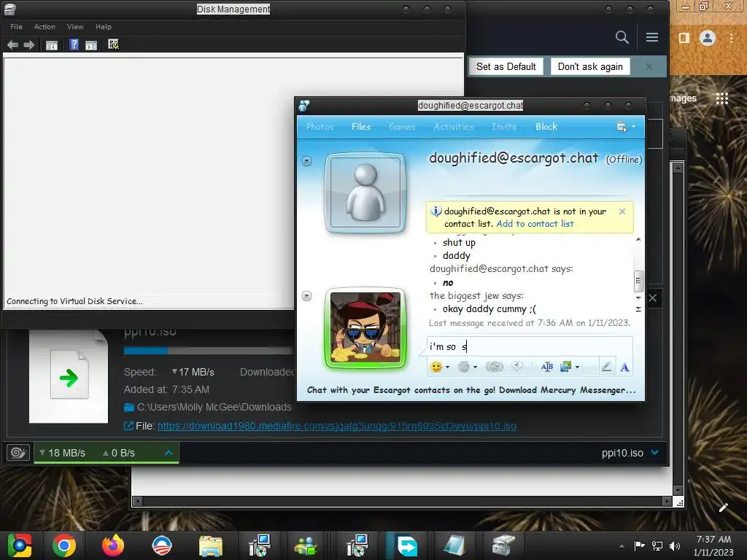The image size is (747, 560).
Task: Click the Forward arrow in Disk Management toolbar
Action: tap(29, 44)
